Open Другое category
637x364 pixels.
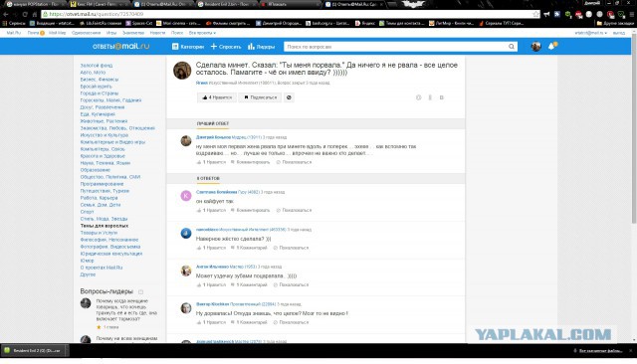(x=88, y=274)
